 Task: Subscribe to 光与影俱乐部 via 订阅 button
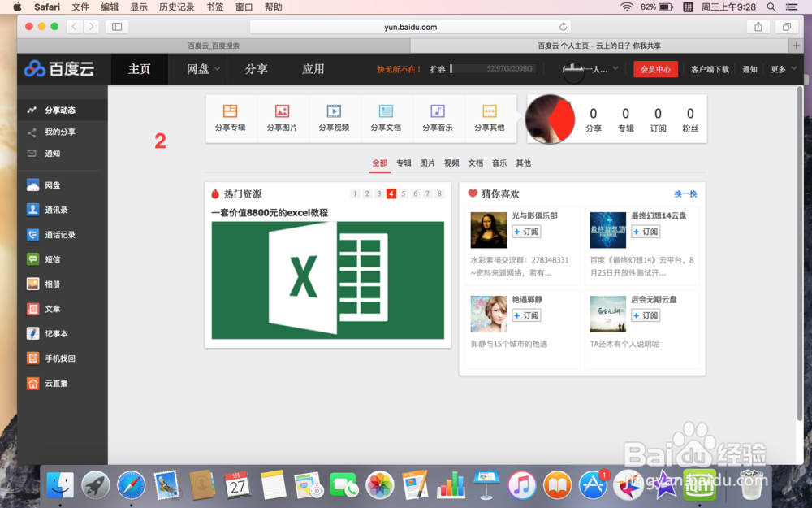pos(525,233)
